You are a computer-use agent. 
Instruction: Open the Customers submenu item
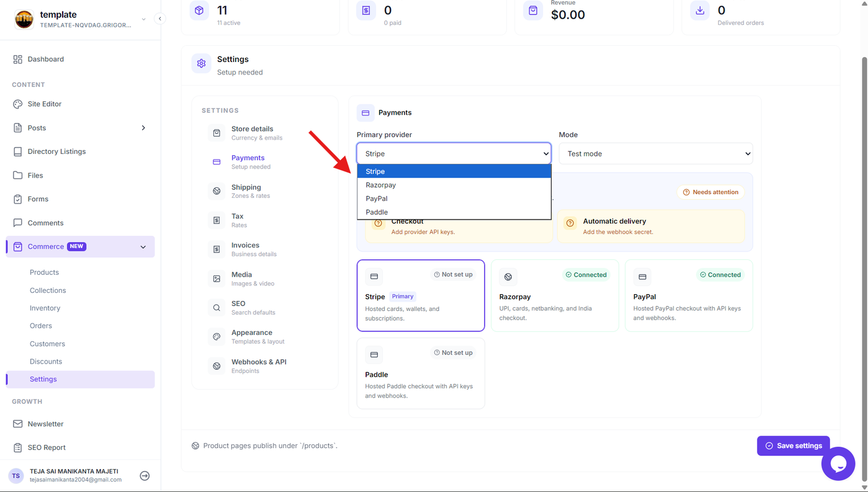pos(47,344)
